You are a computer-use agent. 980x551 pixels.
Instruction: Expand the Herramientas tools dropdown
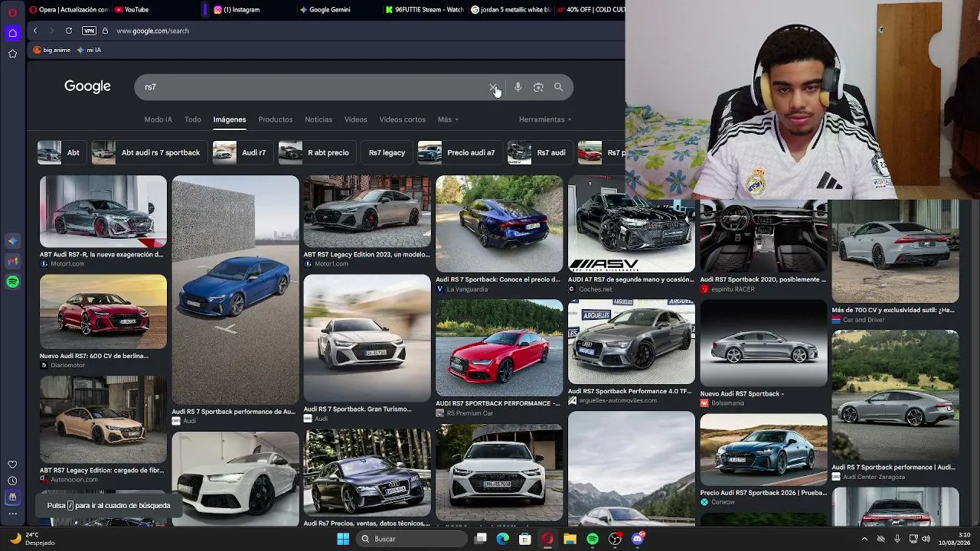545,119
